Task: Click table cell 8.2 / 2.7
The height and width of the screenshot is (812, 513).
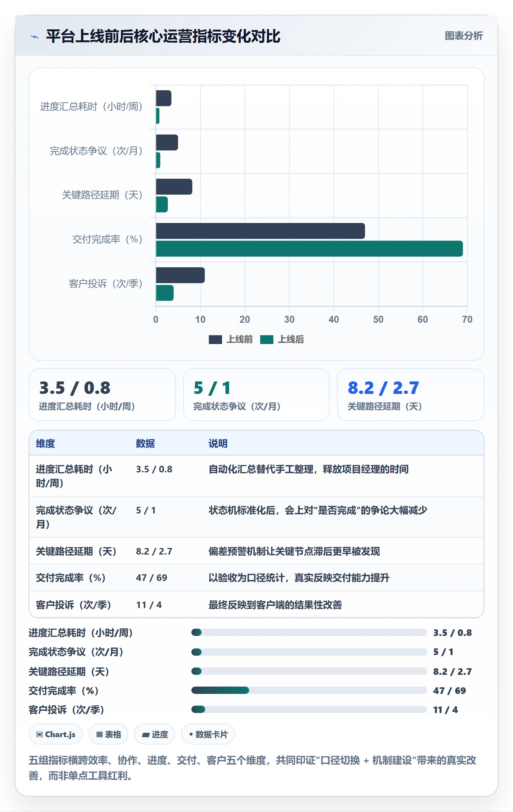Action: pos(154,551)
